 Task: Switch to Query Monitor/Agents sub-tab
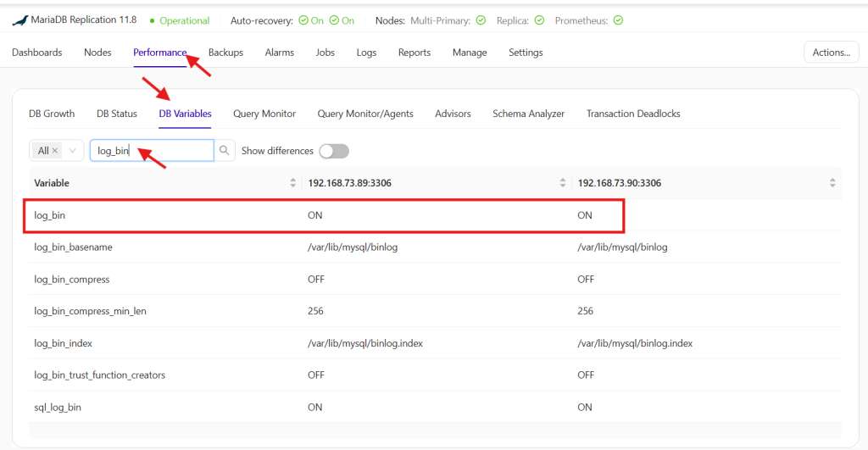pyautogui.click(x=365, y=114)
